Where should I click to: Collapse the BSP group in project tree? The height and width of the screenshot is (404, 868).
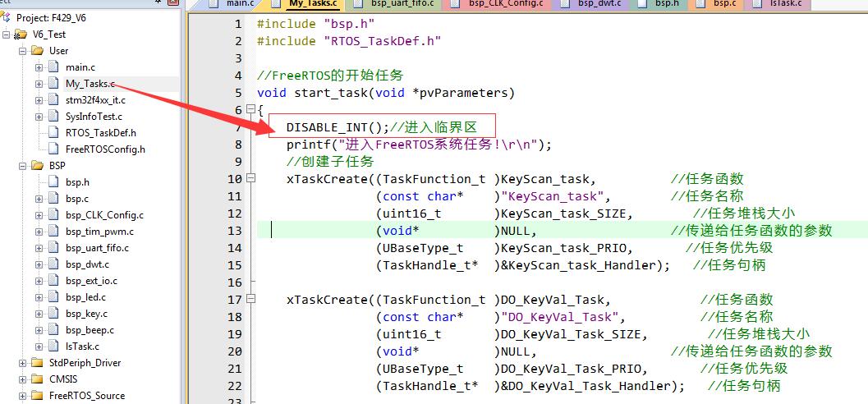point(22,166)
